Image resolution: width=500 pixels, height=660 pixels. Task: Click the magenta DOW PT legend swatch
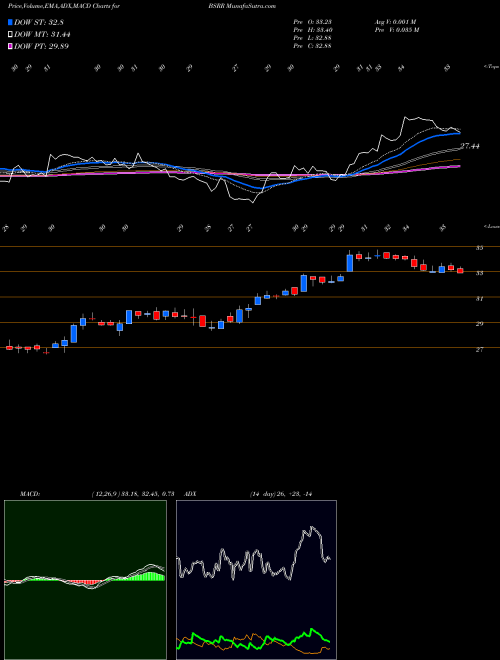tap(11, 46)
